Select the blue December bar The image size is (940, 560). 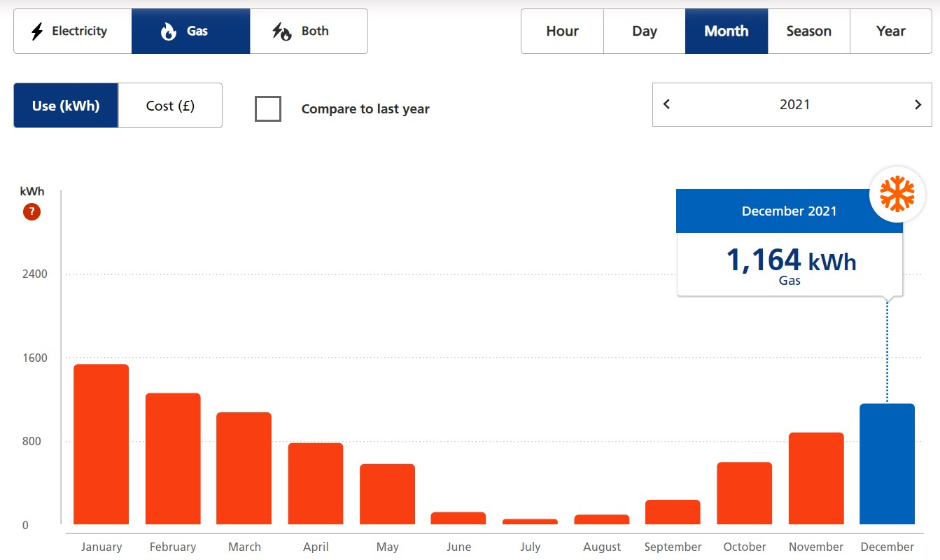tap(887, 464)
